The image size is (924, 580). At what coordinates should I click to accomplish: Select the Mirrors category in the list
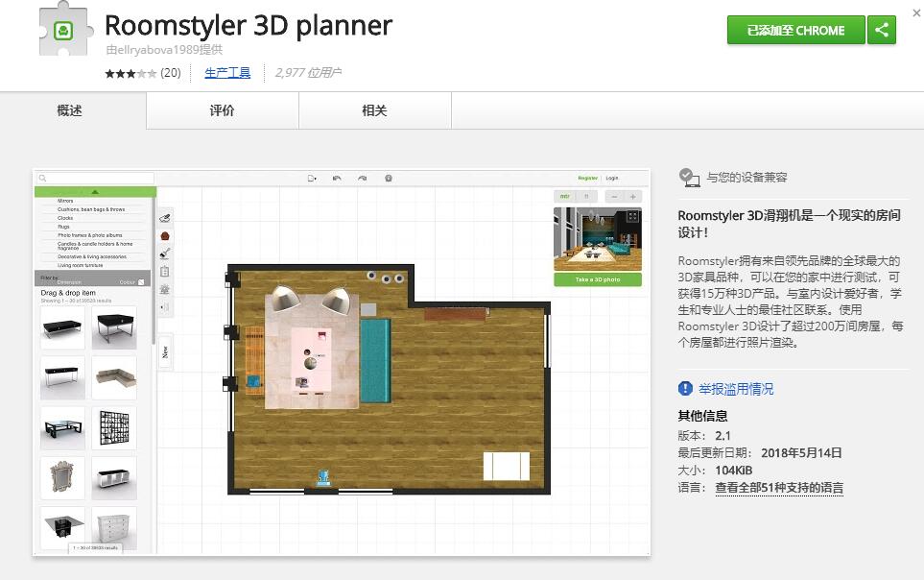pyautogui.click(x=65, y=201)
